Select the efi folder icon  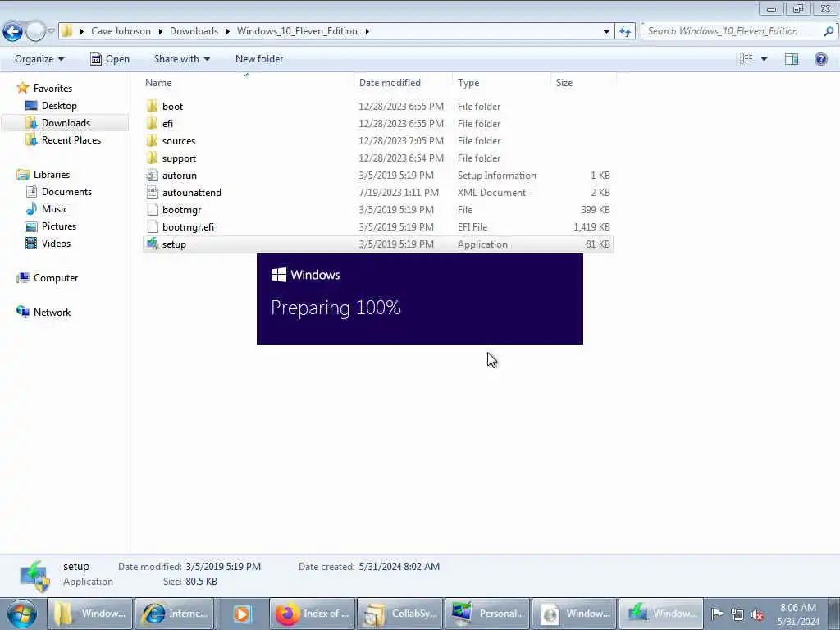click(152, 123)
